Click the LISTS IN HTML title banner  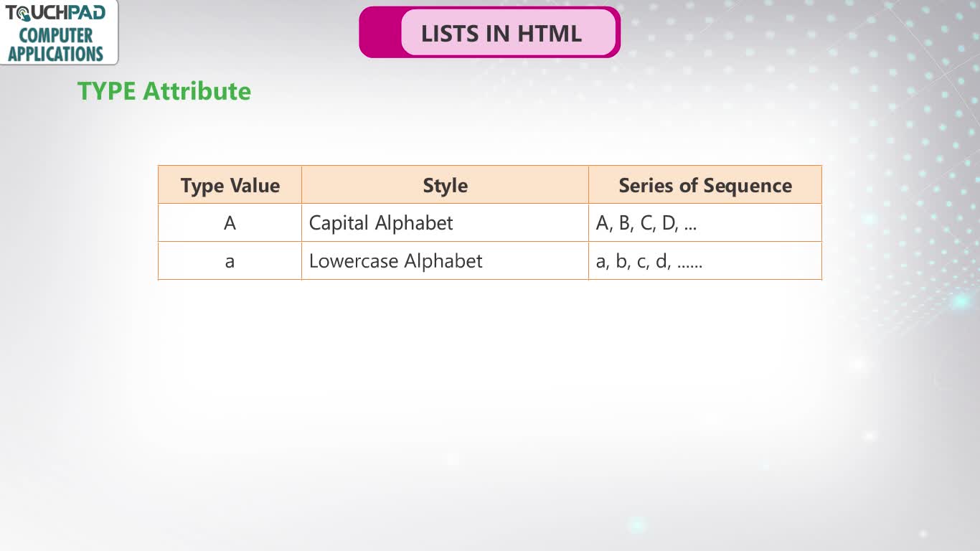[489, 32]
